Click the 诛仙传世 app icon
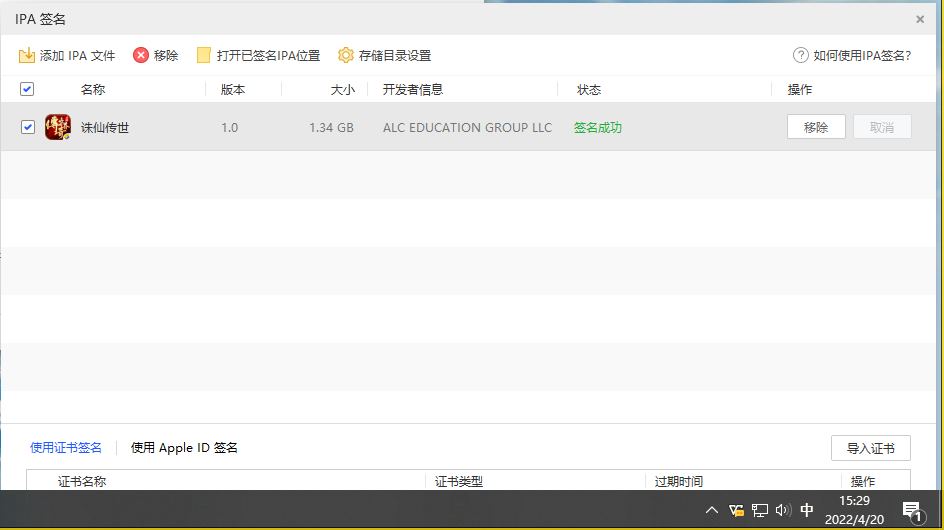The width and height of the screenshot is (944, 530). 58,127
